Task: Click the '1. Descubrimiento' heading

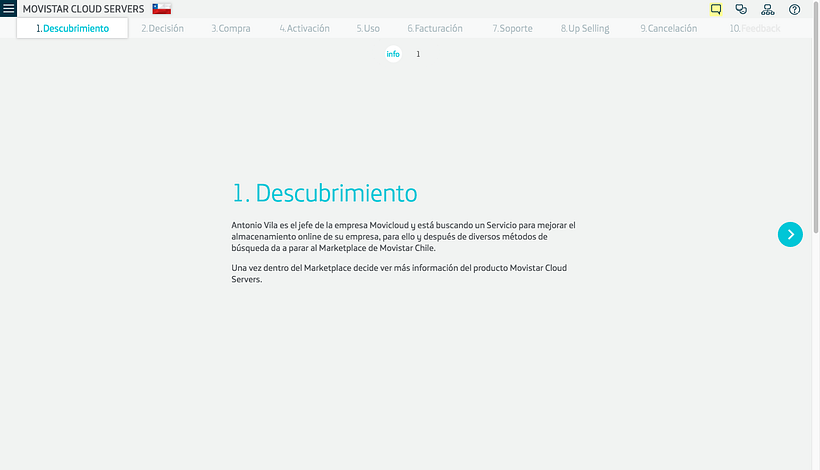Action: click(x=324, y=193)
